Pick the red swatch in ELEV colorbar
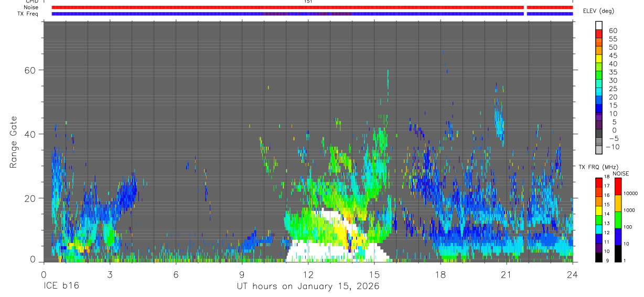 (599, 34)
